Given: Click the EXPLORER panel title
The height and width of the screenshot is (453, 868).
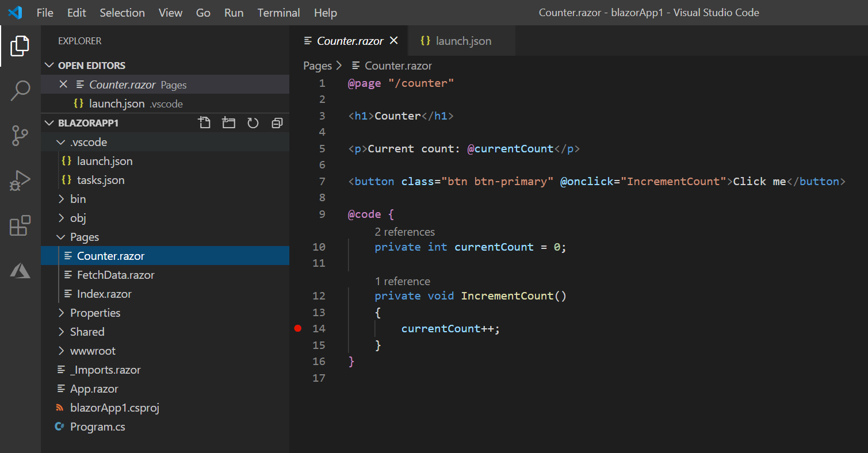Looking at the screenshot, I should click(79, 41).
